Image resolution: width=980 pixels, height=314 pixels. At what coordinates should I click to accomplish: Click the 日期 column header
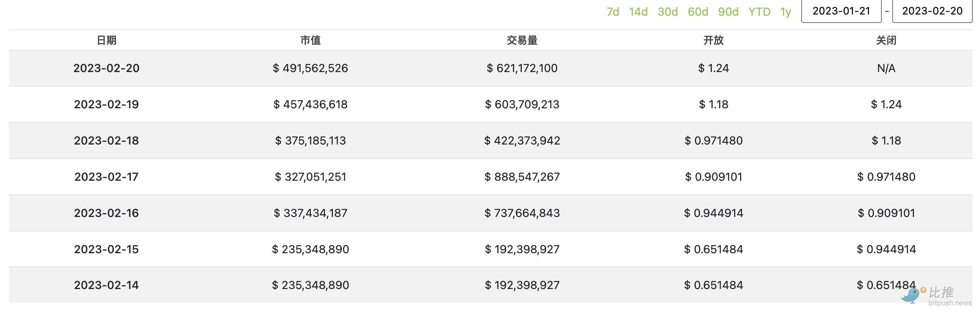pos(106,40)
